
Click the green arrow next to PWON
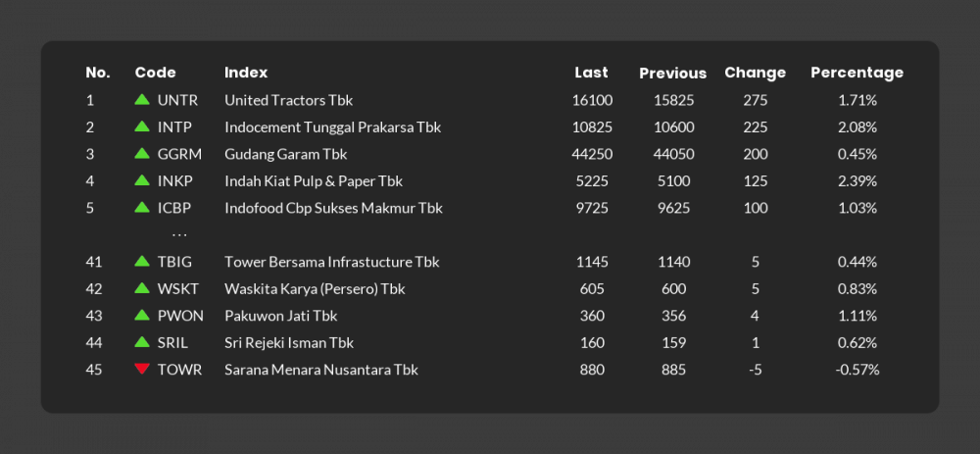coord(142,315)
